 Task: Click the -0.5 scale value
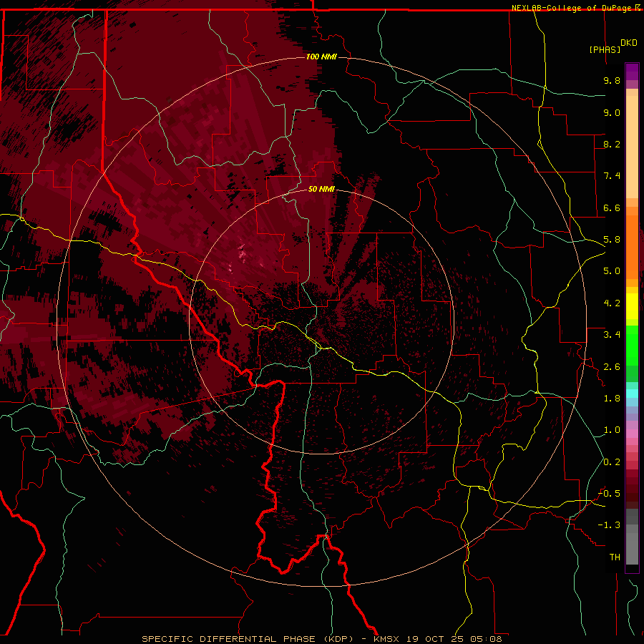[609, 494]
